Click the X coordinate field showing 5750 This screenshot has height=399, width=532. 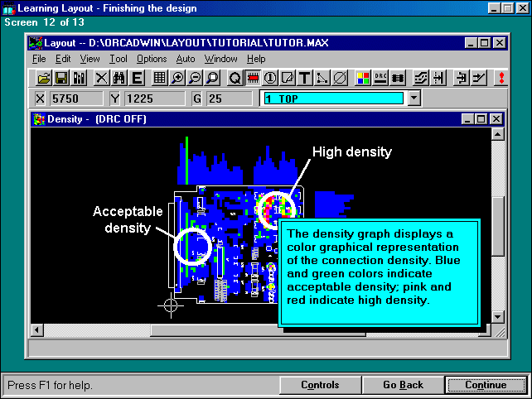tap(75, 99)
